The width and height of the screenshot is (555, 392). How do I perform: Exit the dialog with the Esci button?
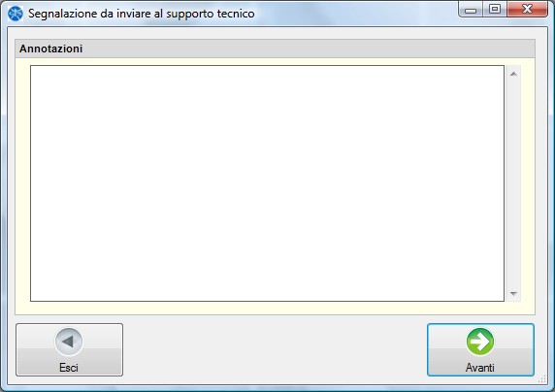70,349
